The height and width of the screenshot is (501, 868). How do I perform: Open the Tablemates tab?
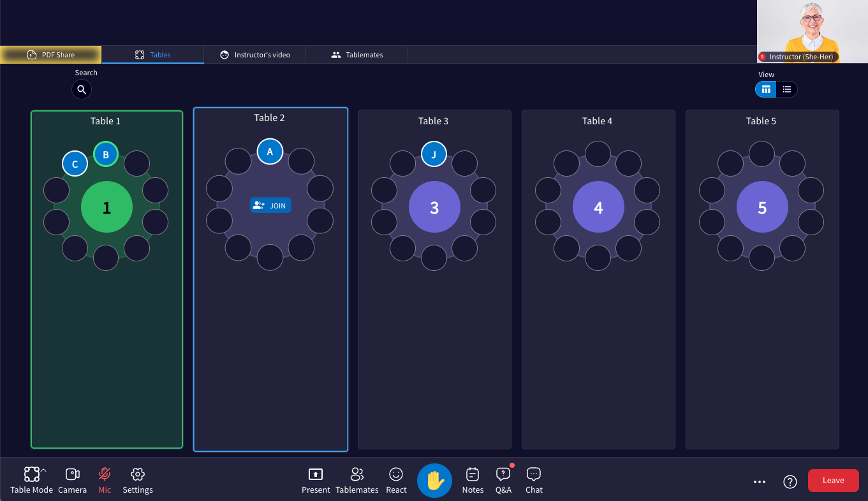click(357, 55)
